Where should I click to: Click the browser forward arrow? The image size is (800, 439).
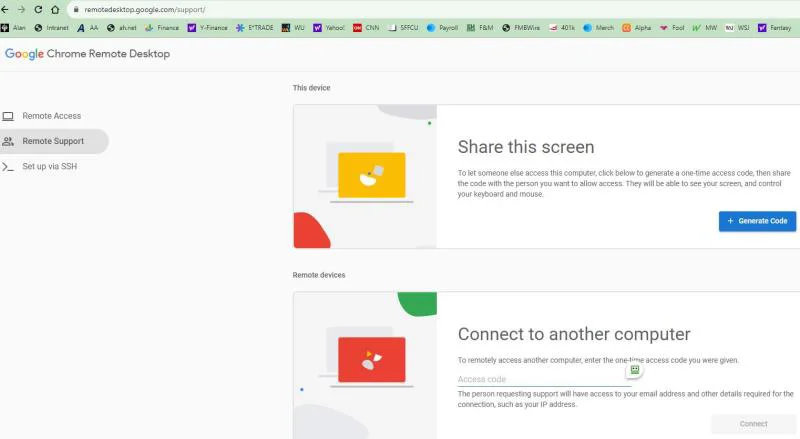point(21,9)
